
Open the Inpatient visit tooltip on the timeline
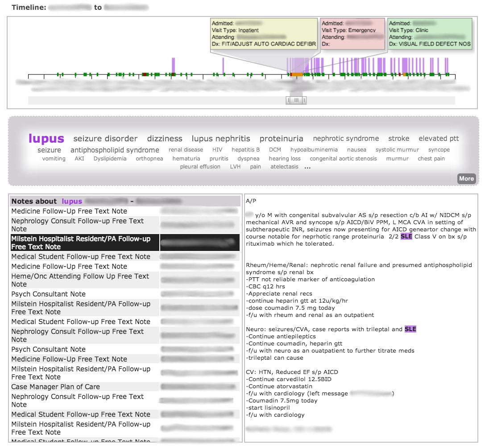pyautogui.click(x=264, y=34)
